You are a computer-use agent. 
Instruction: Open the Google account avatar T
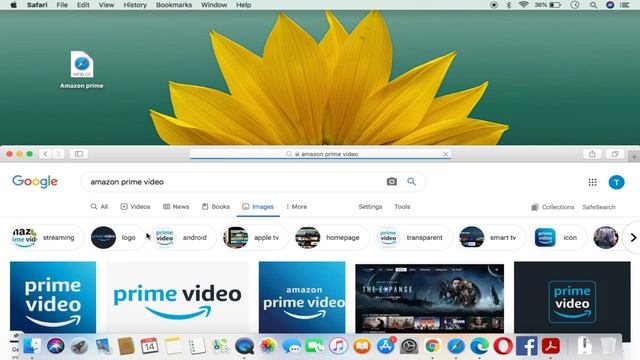pos(616,182)
